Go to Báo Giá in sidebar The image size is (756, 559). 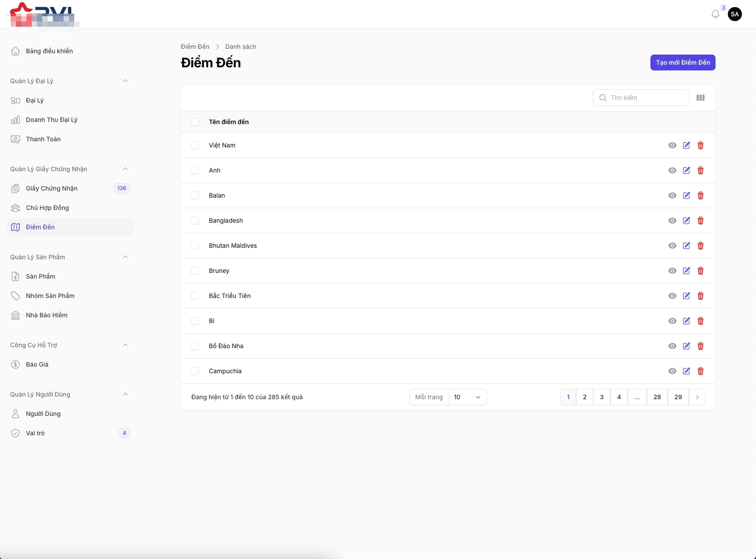tap(37, 364)
